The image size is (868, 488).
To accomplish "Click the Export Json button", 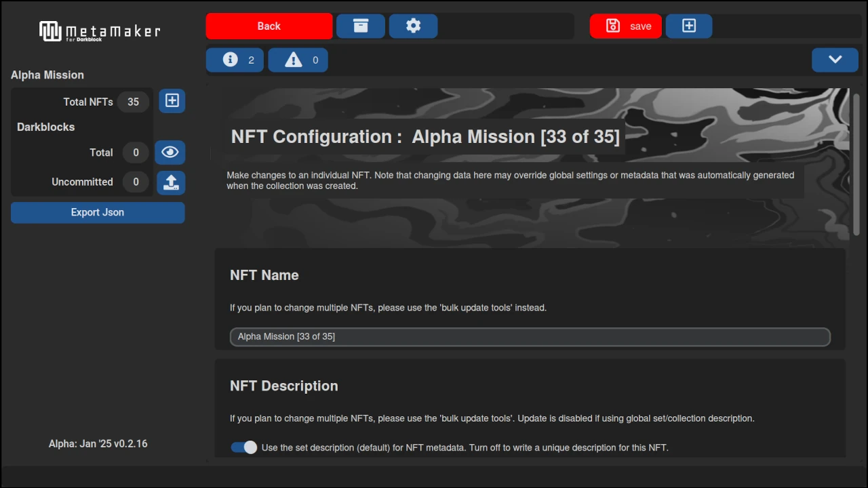I will click(x=98, y=212).
